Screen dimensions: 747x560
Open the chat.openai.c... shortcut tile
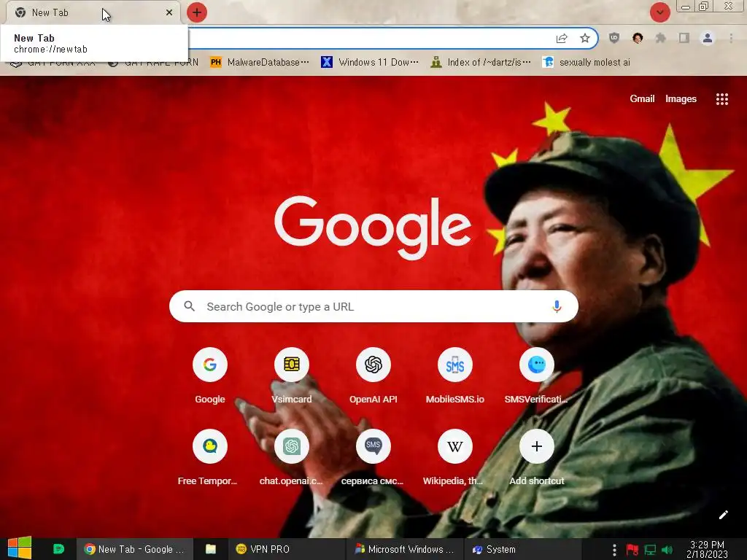(x=292, y=457)
